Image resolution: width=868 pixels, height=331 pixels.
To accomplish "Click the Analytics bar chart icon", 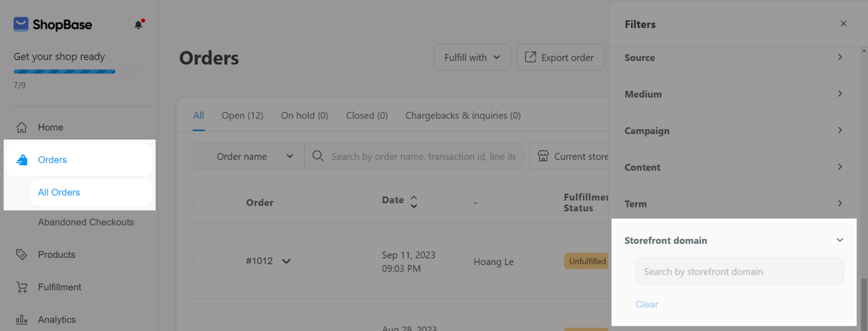I will 22,320.
